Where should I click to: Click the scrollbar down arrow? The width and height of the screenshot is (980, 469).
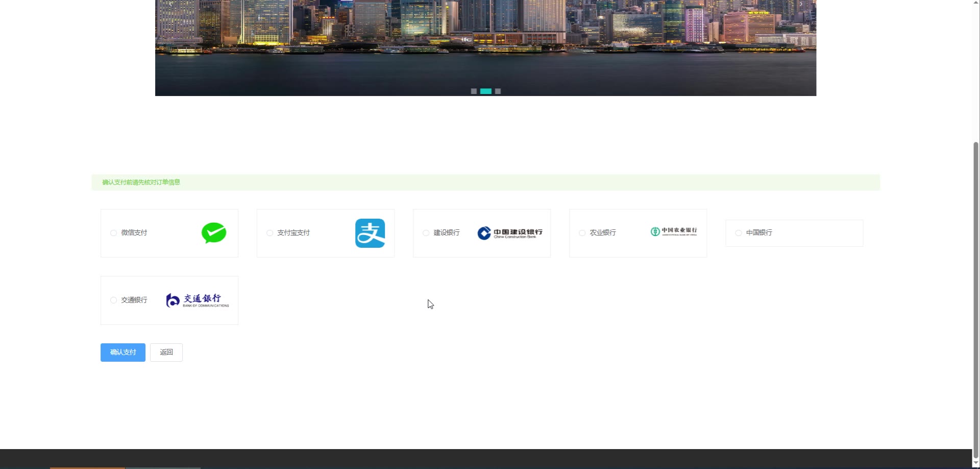[x=975, y=464]
